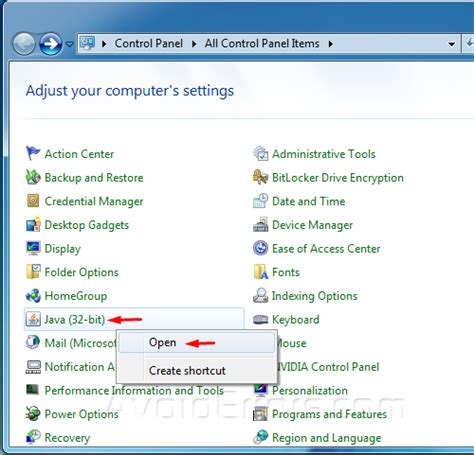This screenshot has height=455, width=474.
Task: Open the Region and Language link
Action: [327, 438]
